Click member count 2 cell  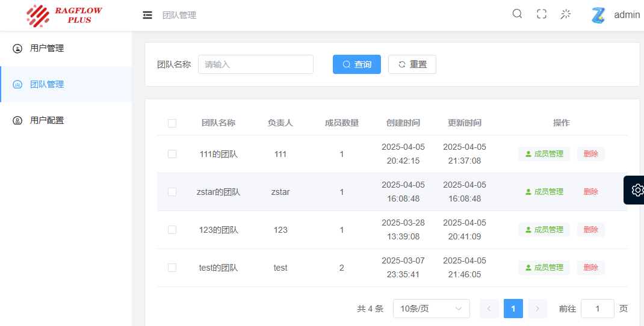(x=342, y=268)
